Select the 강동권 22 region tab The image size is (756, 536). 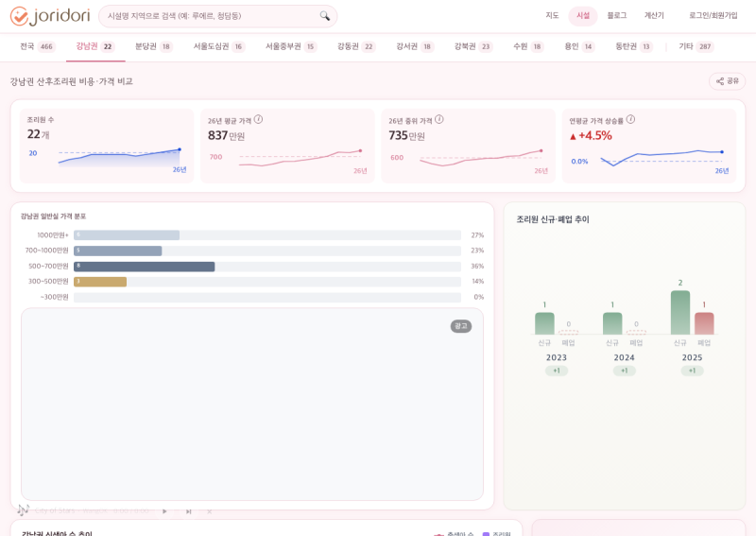[356, 46]
